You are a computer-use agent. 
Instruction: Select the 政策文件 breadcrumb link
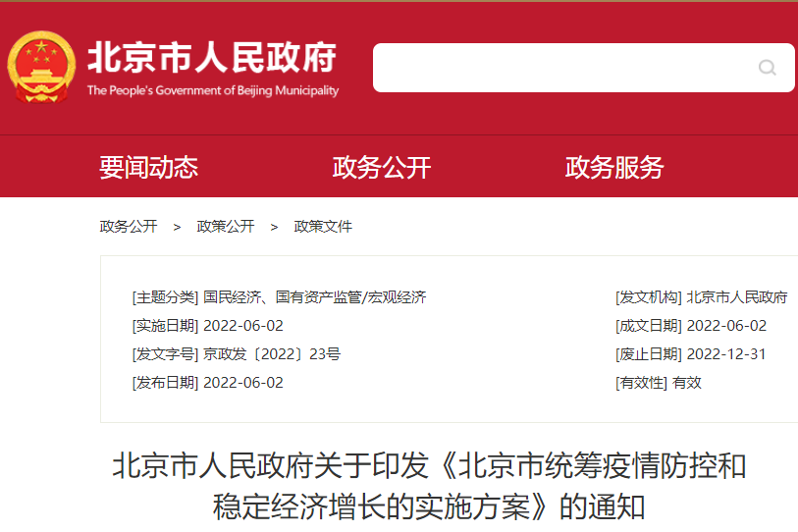pyautogui.click(x=323, y=227)
